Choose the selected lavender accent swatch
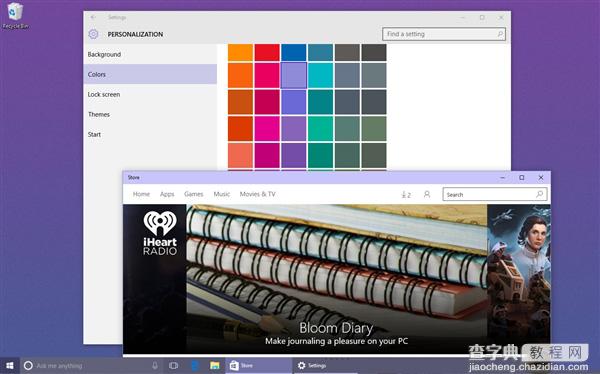The width and height of the screenshot is (600, 374). pos(294,75)
